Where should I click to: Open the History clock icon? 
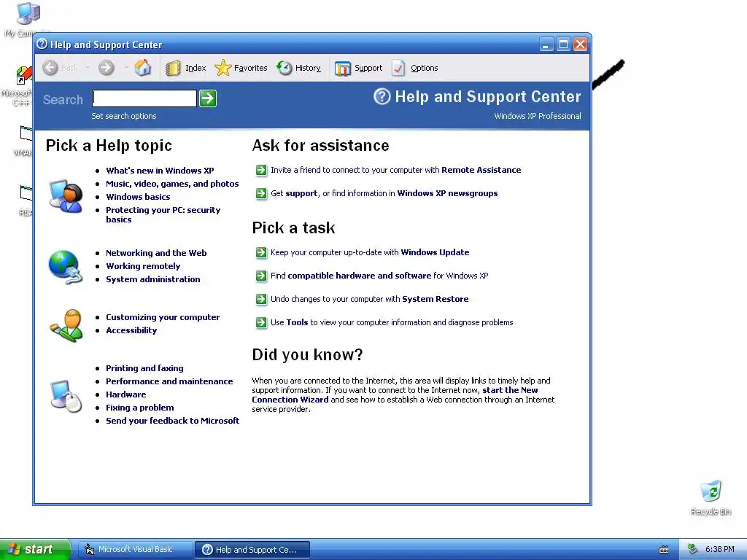(284, 68)
